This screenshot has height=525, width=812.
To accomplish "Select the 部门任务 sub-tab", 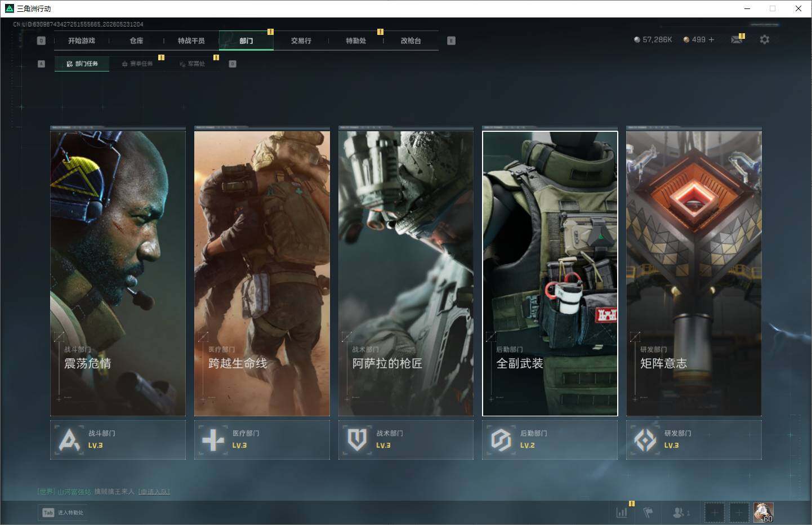I will (82, 64).
